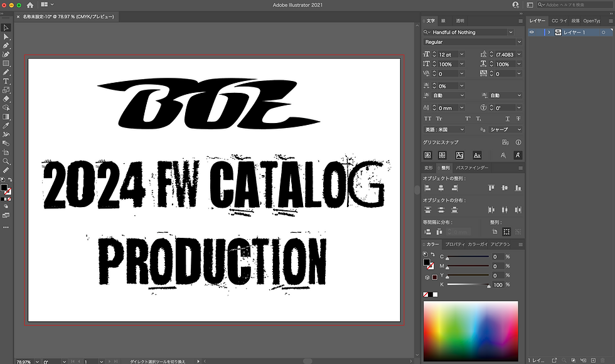Click the Adobe ヘルプを検索 search field

click(575, 5)
